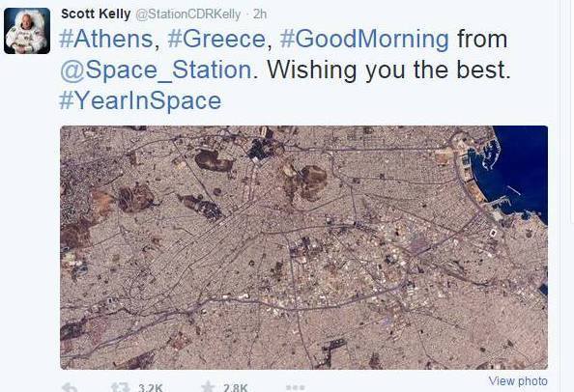Open the @StationCDRKelly handle
The height and width of the screenshot is (392, 574).
pyautogui.click(x=188, y=14)
